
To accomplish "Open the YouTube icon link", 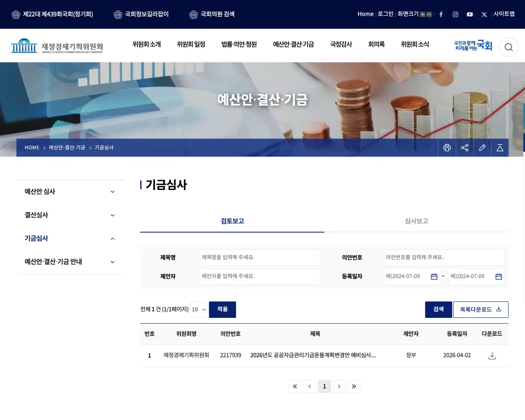I will (x=470, y=14).
